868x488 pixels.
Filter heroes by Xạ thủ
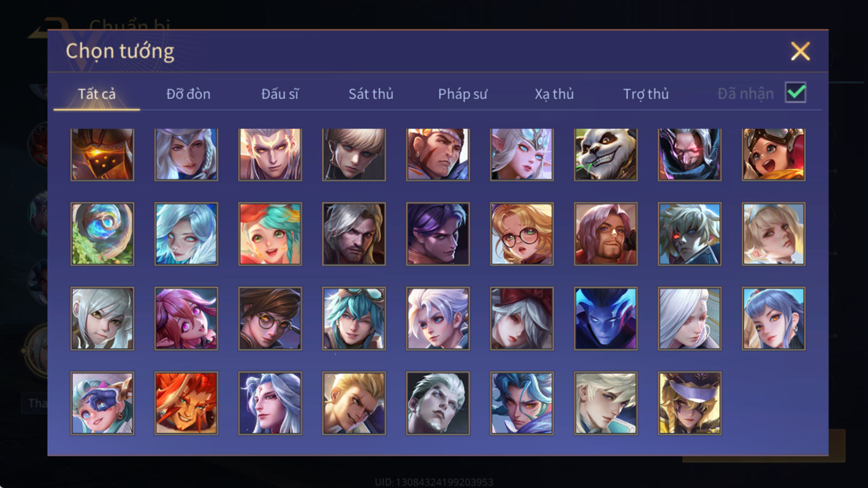[x=554, y=94]
